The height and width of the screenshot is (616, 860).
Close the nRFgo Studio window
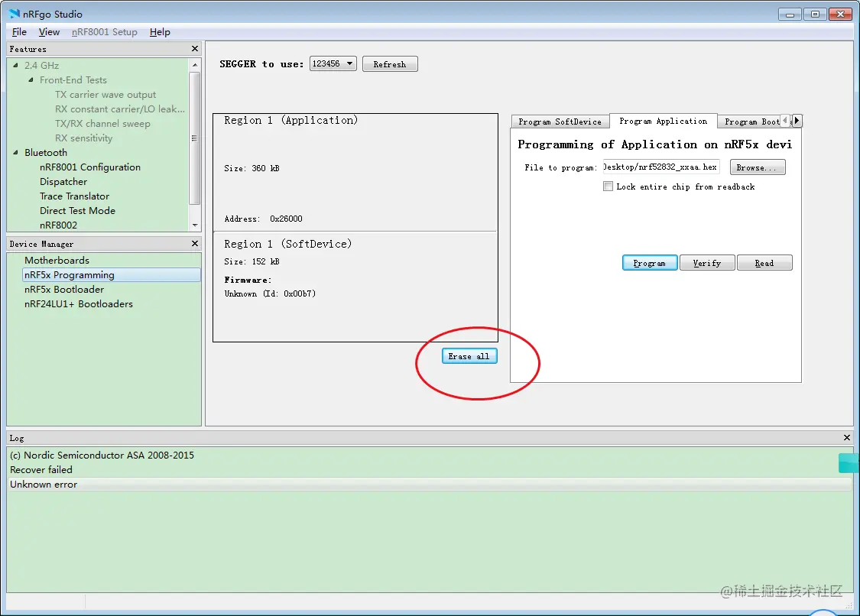tap(840, 15)
